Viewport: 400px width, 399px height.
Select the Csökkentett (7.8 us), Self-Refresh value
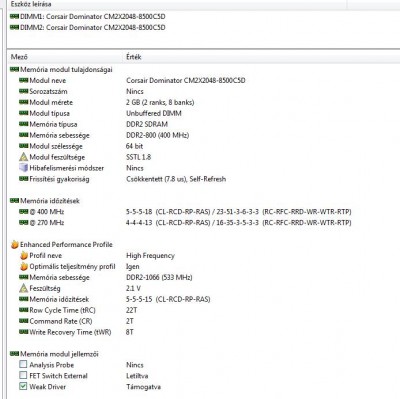tap(176, 179)
